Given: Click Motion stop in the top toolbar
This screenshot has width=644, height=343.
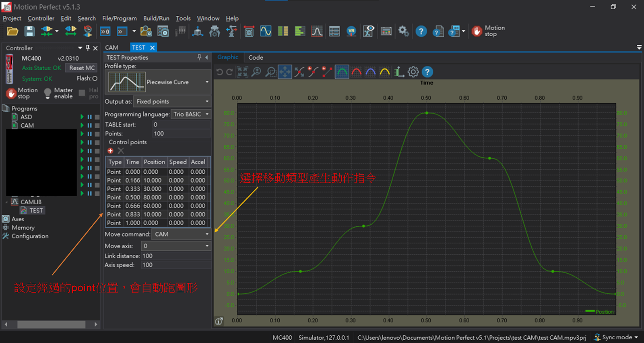Looking at the screenshot, I should pyautogui.click(x=488, y=31).
